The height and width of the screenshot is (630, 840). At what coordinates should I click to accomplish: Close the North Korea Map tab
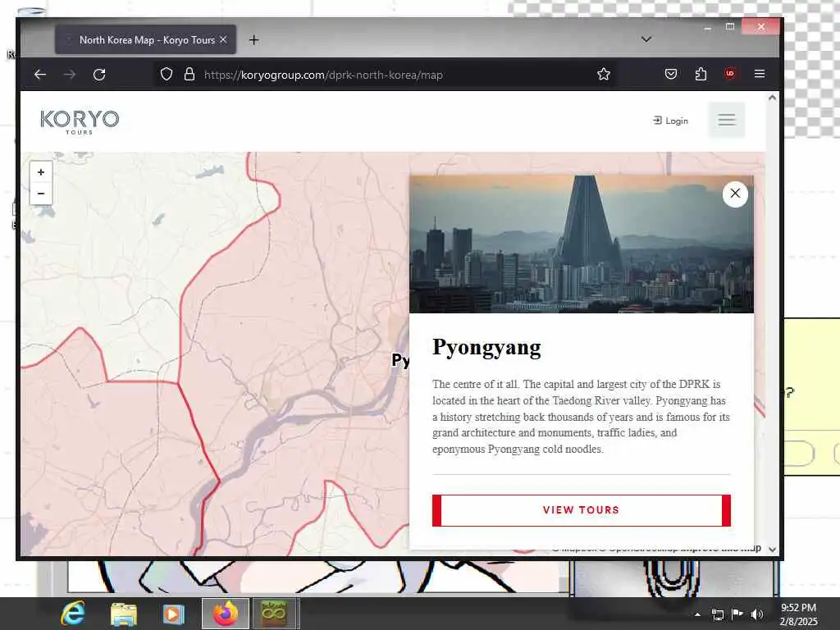coord(223,39)
